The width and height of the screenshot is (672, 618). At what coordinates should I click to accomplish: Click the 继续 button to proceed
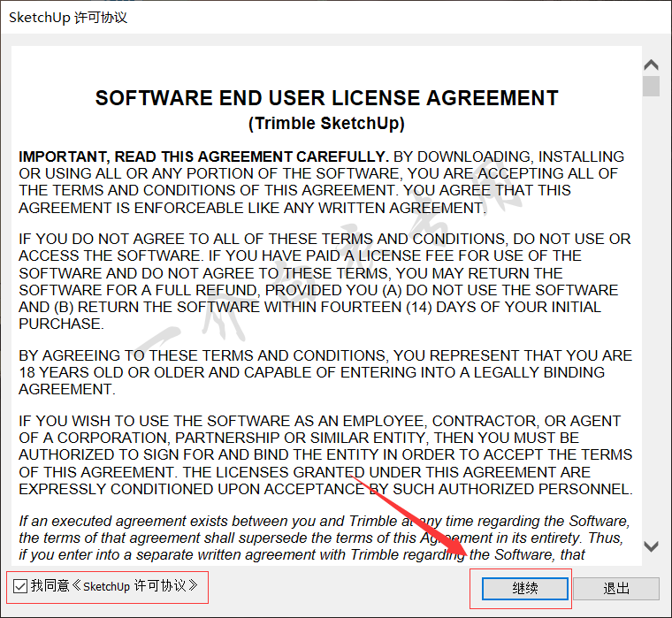[x=525, y=588]
